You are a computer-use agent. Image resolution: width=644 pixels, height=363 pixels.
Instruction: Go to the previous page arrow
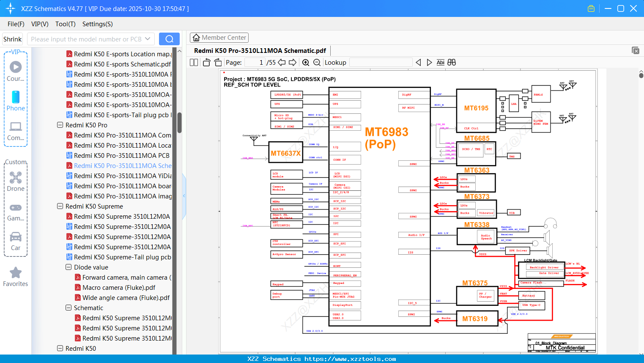(281, 62)
